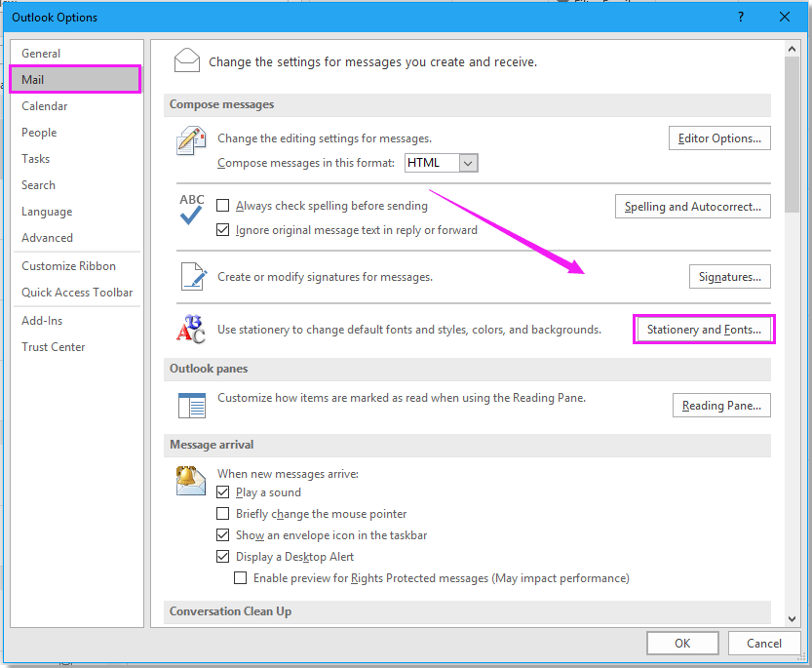Toggle Briefly change the mouse pointer

[223, 514]
